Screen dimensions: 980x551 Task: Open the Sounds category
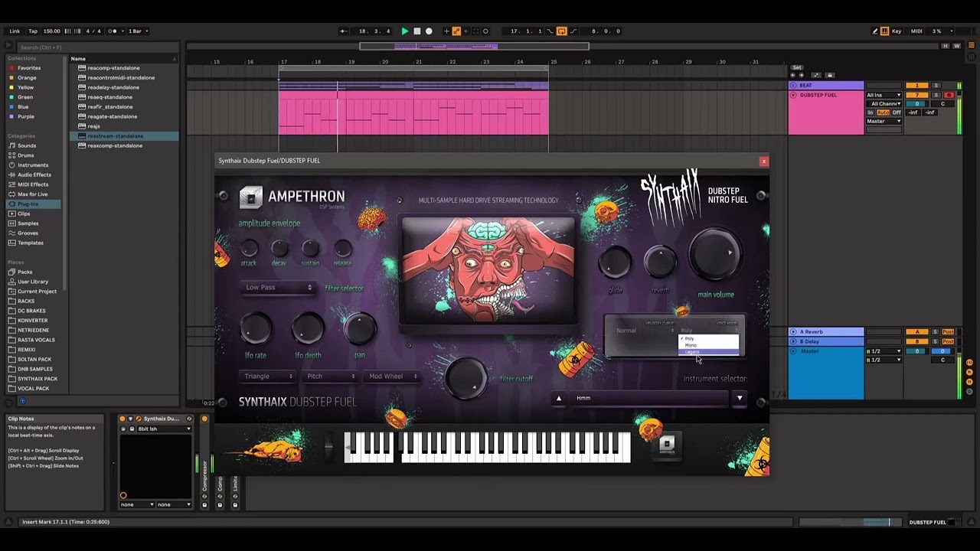coord(27,145)
